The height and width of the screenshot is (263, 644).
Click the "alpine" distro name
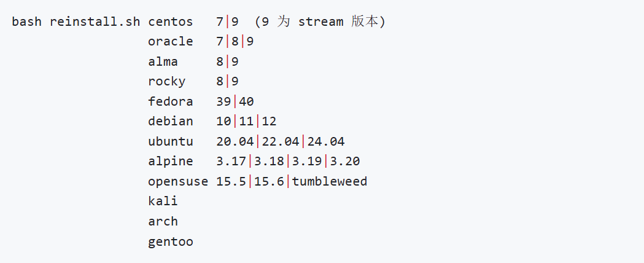[x=171, y=162]
